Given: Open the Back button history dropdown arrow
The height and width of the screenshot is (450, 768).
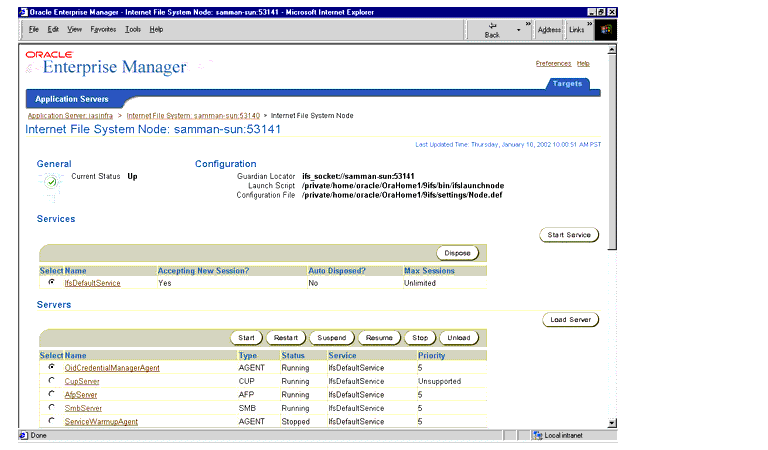Looking at the screenshot, I should 519,30.
